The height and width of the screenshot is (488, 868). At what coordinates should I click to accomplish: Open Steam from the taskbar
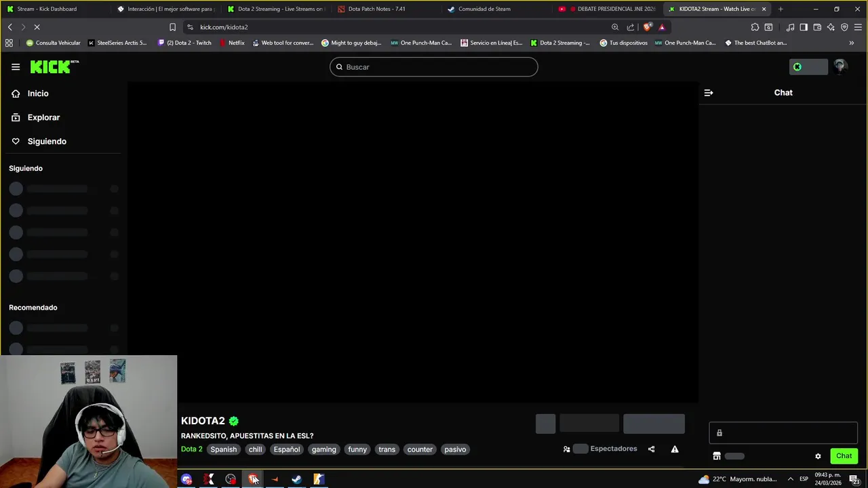296,479
